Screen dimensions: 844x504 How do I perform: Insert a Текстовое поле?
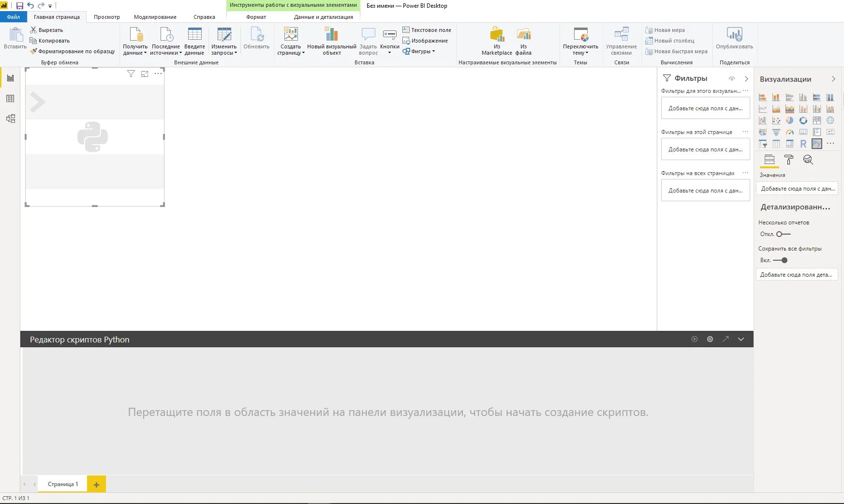pos(427,30)
